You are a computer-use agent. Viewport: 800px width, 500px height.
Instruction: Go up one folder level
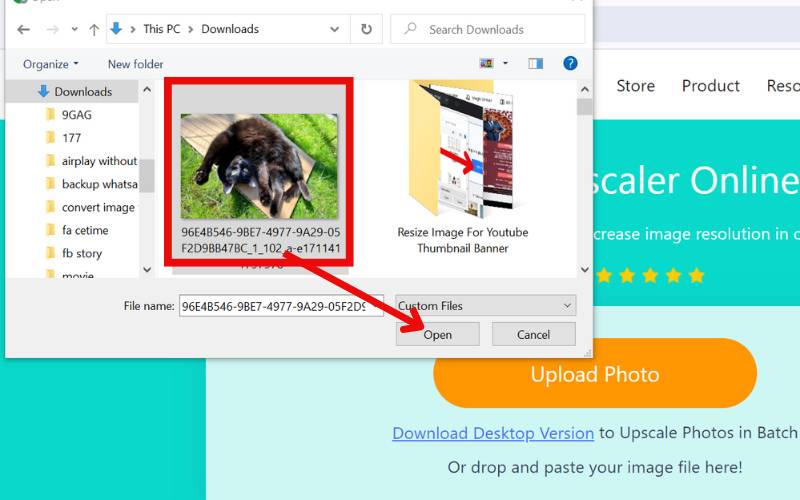coord(94,30)
